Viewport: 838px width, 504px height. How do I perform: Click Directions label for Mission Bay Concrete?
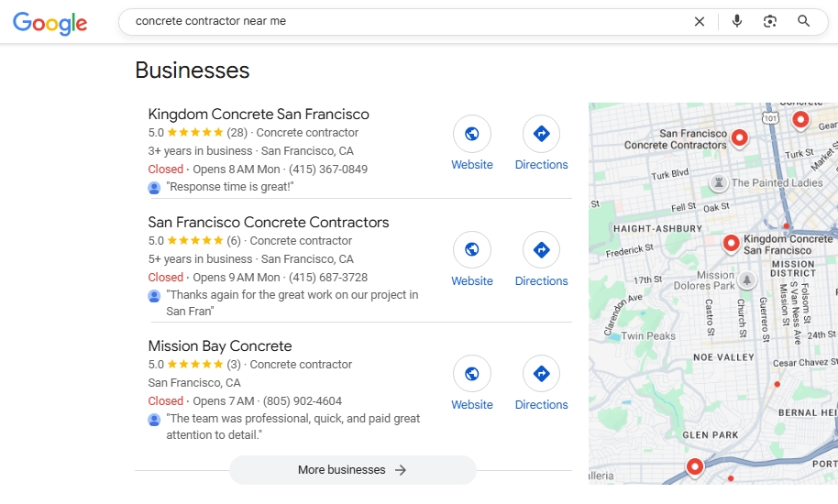pyautogui.click(x=541, y=405)
